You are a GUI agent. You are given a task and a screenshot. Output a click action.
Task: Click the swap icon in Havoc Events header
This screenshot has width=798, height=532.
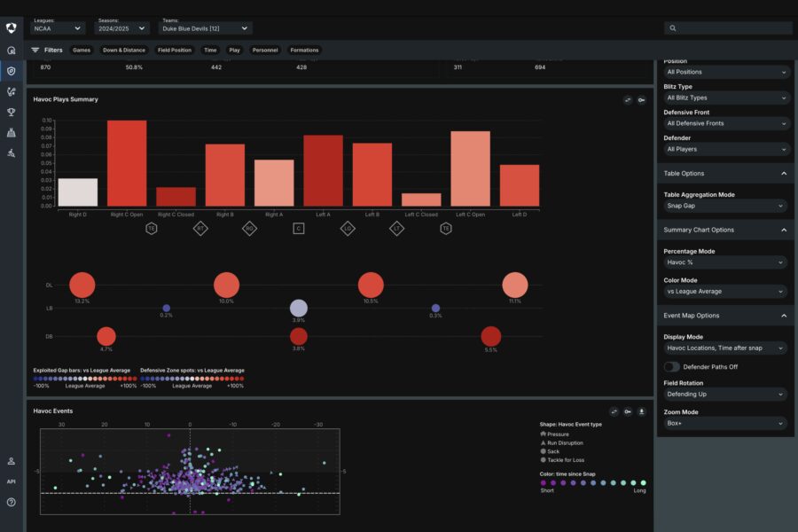614,411
